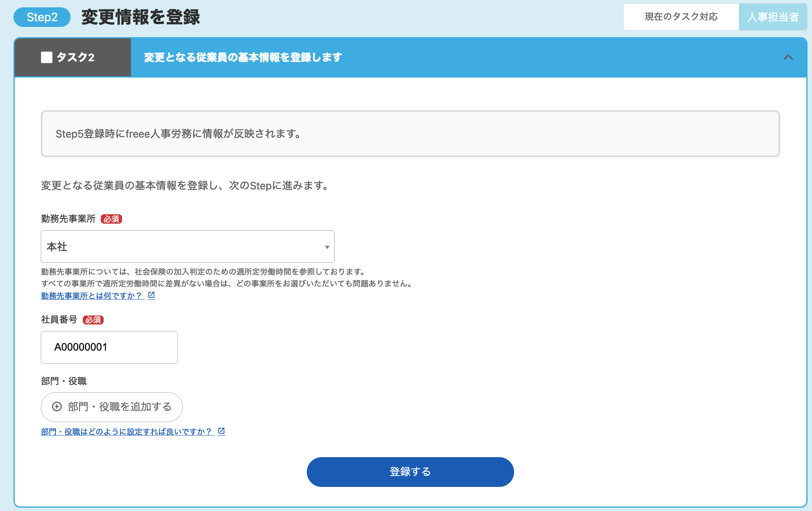Click the Step5登録時にfreee人事労務に情報が反映されます notice
812x511 pixels.
[x=410, y=133]
